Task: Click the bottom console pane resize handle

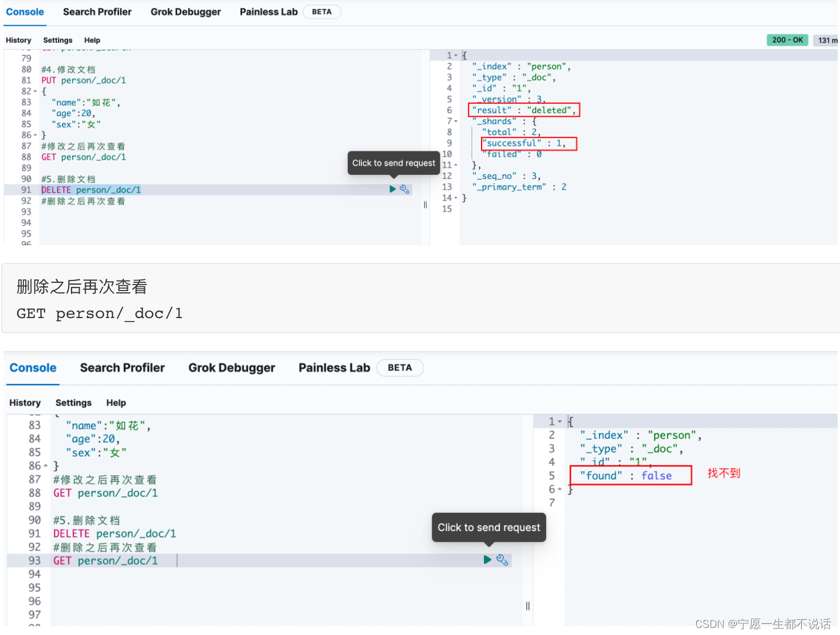Action: [527, 606]
